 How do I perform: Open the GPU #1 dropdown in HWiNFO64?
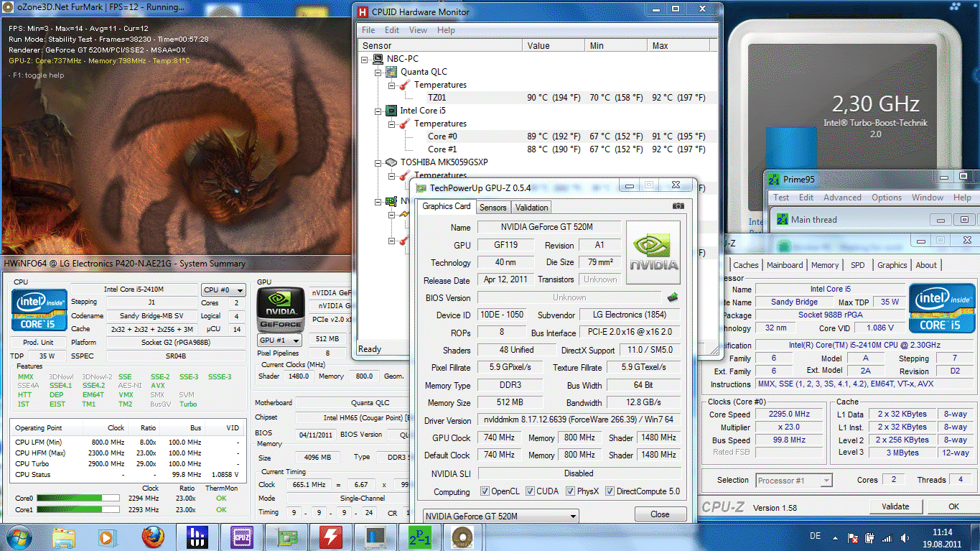click(x=279, y=340)
